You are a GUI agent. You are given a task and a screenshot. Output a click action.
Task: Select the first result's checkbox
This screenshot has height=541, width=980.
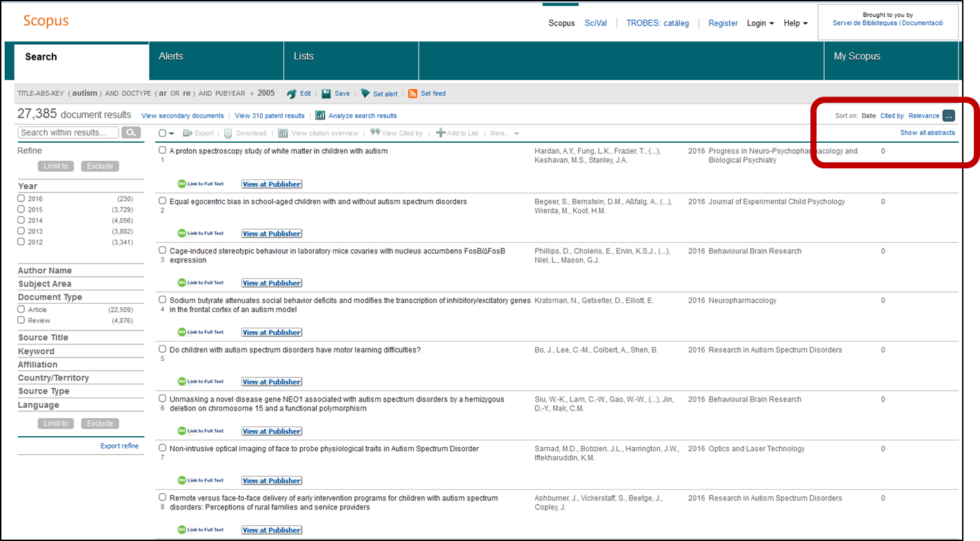[163, 150]
